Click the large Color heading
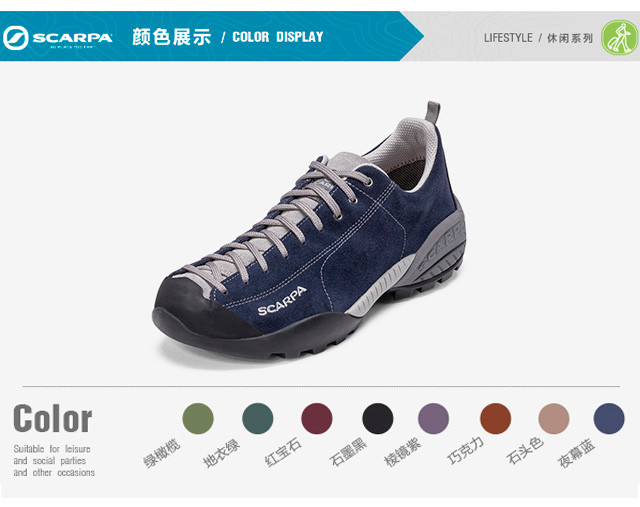The height and width of the screenshot is (507, 640). pos(53,418)
